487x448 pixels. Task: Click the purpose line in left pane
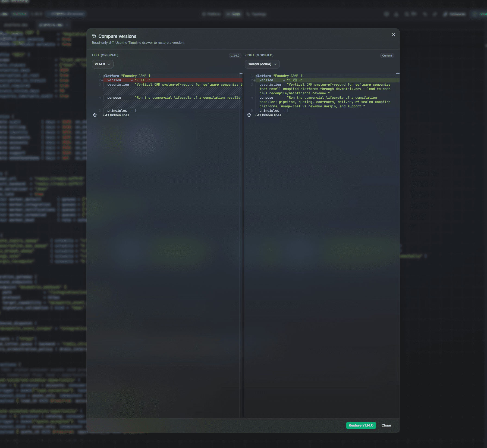pyautogui.click(x=173, y=98)
